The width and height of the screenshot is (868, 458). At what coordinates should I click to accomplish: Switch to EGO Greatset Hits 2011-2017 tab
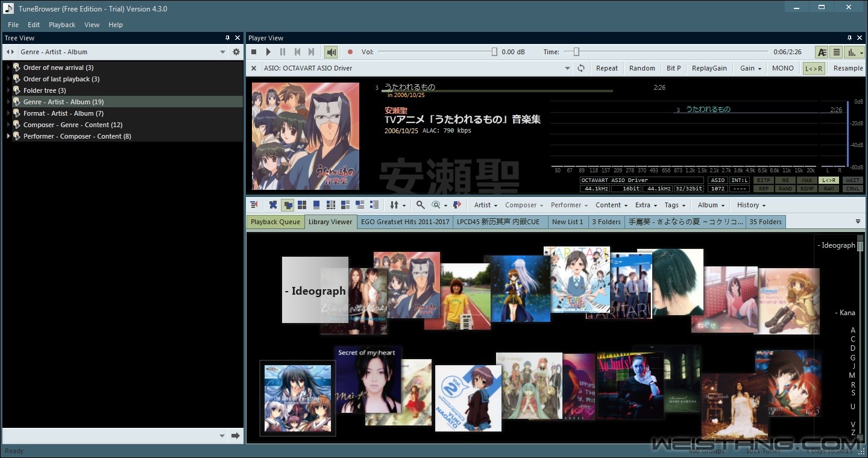point(405,222)
